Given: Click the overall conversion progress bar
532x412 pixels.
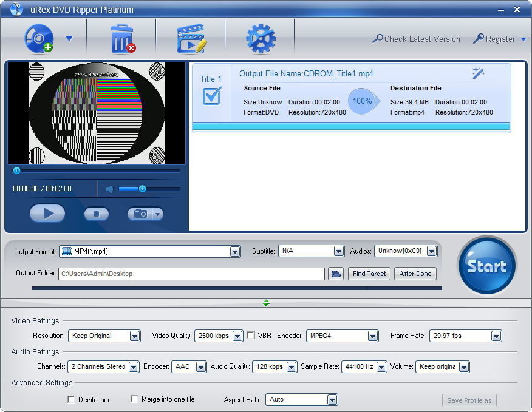Looking at the screenshot, I should (236, 288).
